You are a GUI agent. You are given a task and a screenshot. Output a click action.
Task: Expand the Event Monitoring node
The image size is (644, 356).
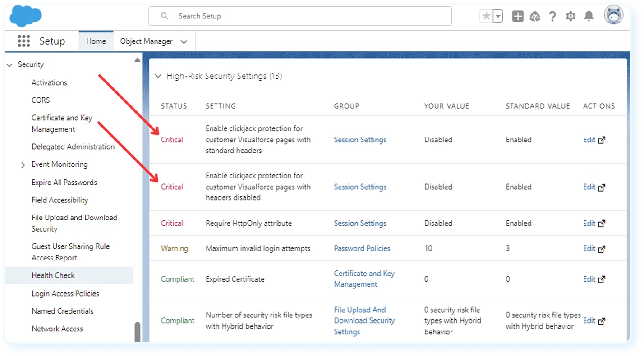23,165
